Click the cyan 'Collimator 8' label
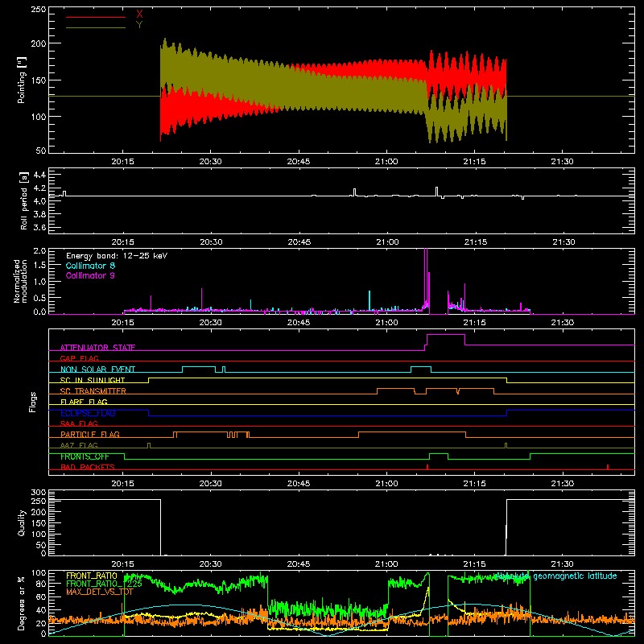This screenshot has height=644, width=644. (90, 266)
